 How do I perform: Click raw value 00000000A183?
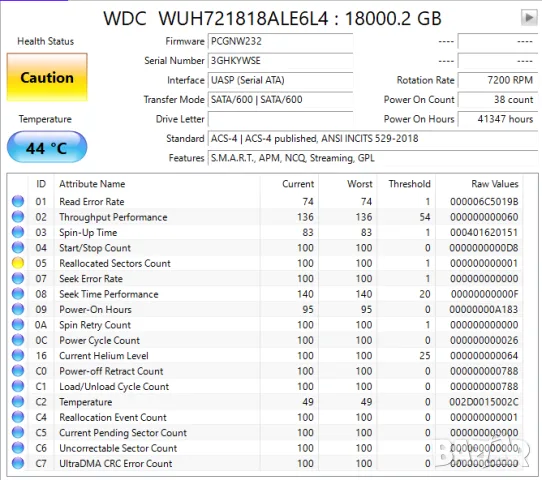(484, 309)
